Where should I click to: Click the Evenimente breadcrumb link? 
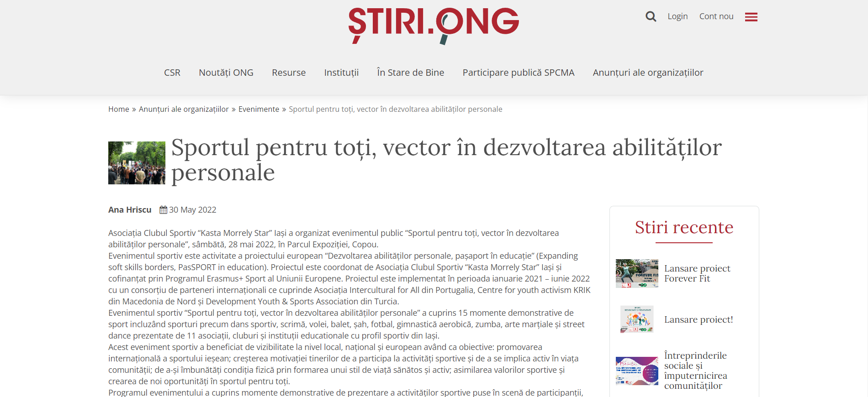[x=259, y=109]
